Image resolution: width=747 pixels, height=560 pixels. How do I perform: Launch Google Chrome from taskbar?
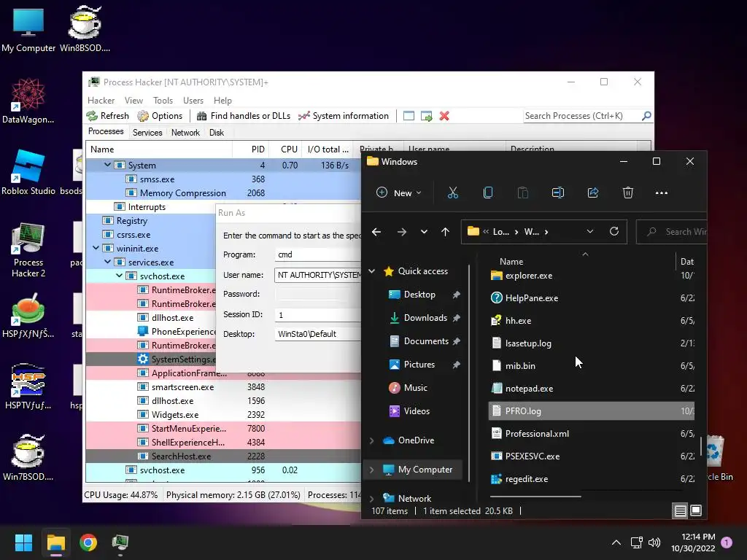coord(88,542)
